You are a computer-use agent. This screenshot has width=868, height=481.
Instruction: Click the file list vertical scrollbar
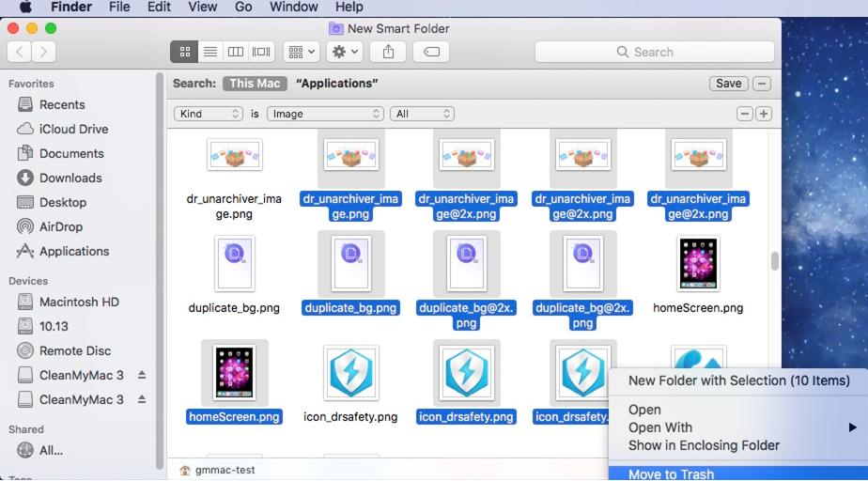774,261
